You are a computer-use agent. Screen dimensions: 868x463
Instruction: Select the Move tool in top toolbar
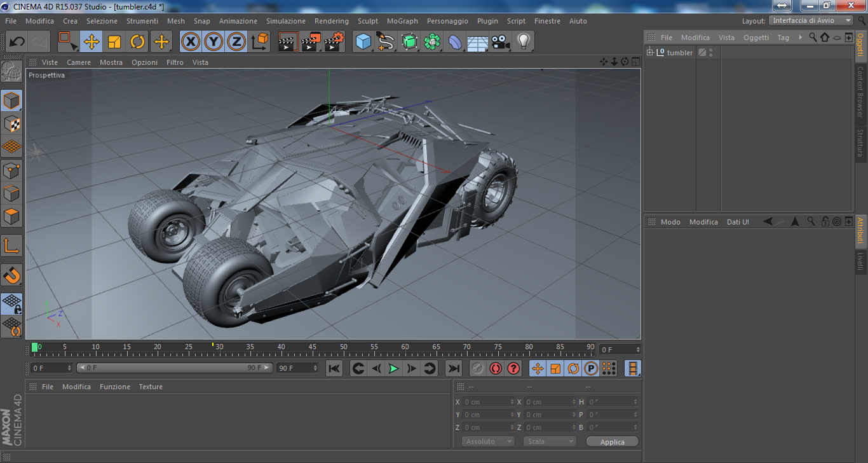point(92,42)
